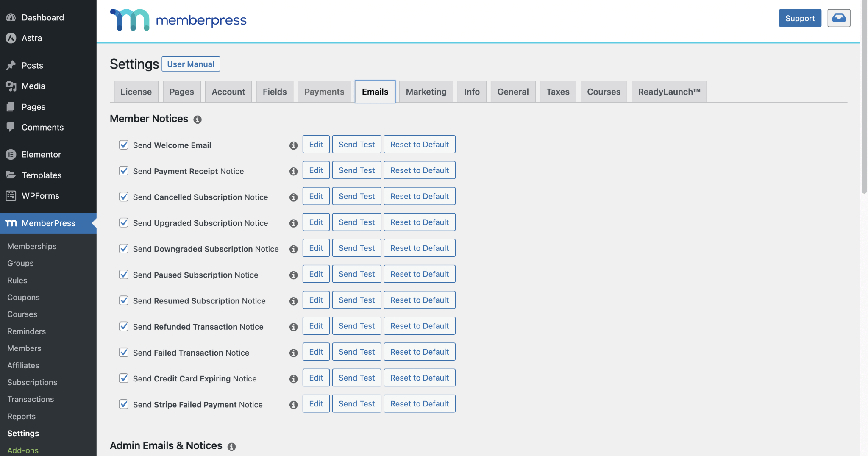Viewport: 868px width, 456px height.
Task: Click the MemberPress logo in header
Action: click(x=178, y=20)
